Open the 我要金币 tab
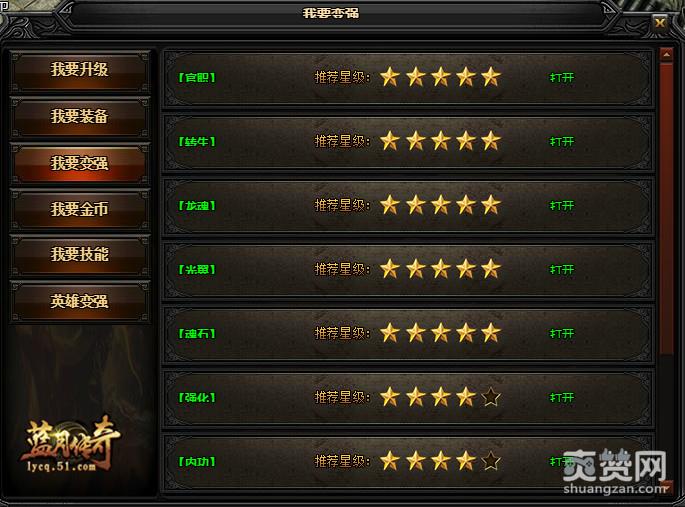 pyautogui.click(x=80, y=209)
